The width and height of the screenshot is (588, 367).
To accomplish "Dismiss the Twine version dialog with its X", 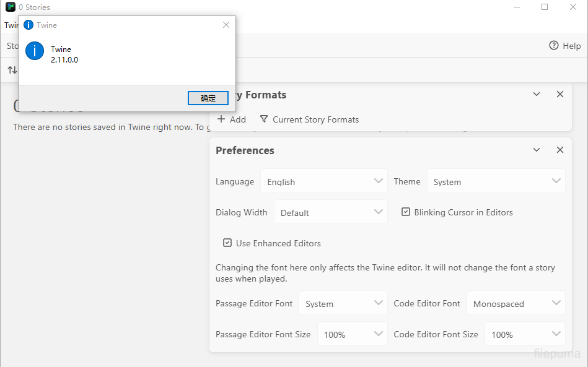I will pos(226,25).
